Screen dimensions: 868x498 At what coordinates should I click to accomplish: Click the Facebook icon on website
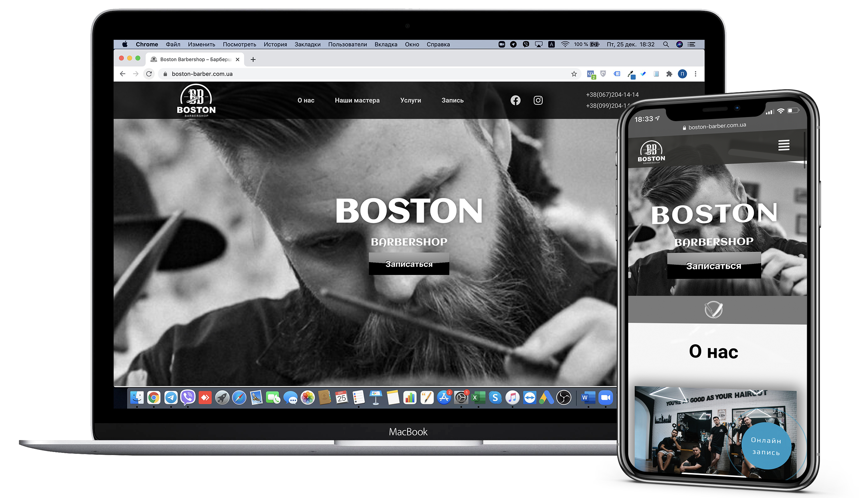coord(515,100)
